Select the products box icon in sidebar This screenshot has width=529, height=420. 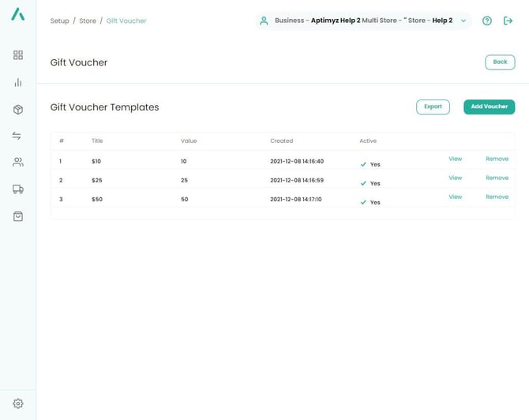[17, 110]
